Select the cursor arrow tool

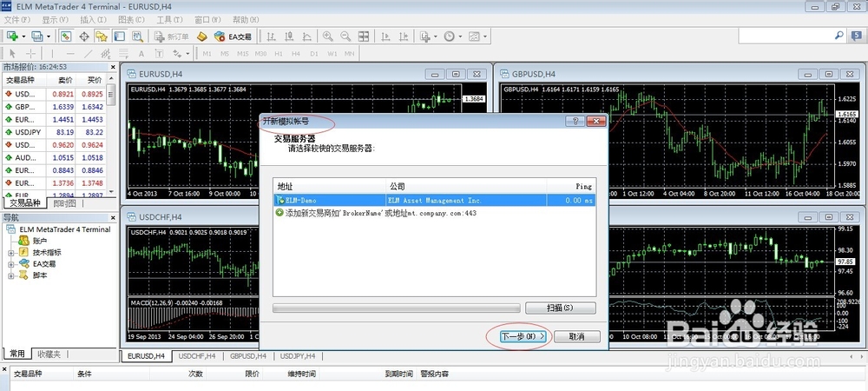click(13, 54)
